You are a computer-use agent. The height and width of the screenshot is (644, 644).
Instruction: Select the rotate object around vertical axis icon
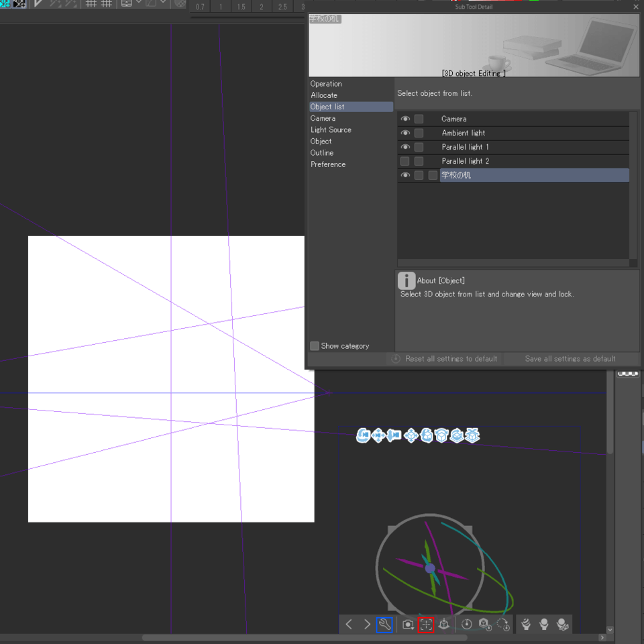457,435
